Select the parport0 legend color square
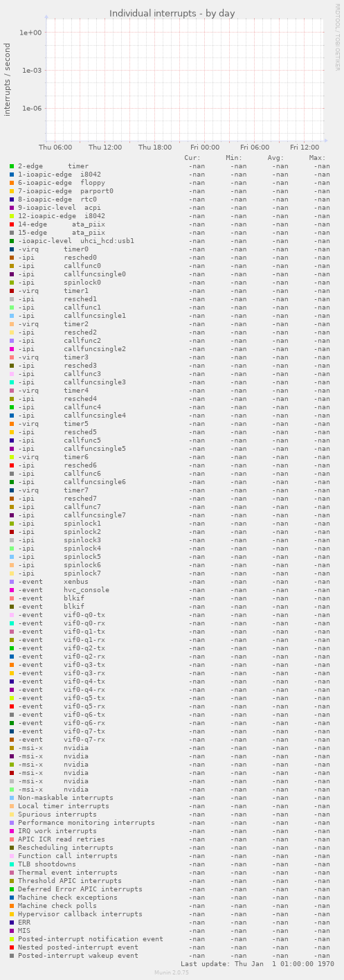 [12, 191]
